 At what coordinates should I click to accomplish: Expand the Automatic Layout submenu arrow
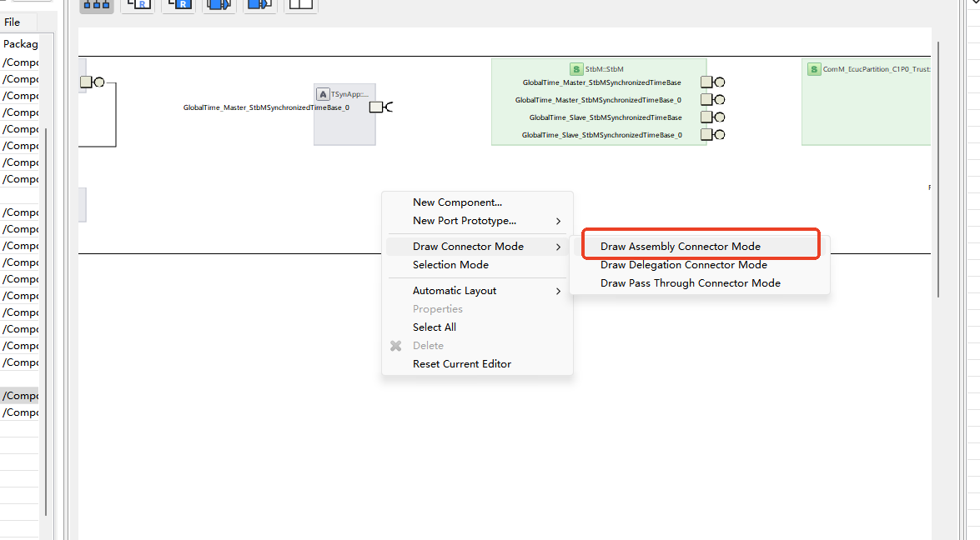click(x=558, y=291)
